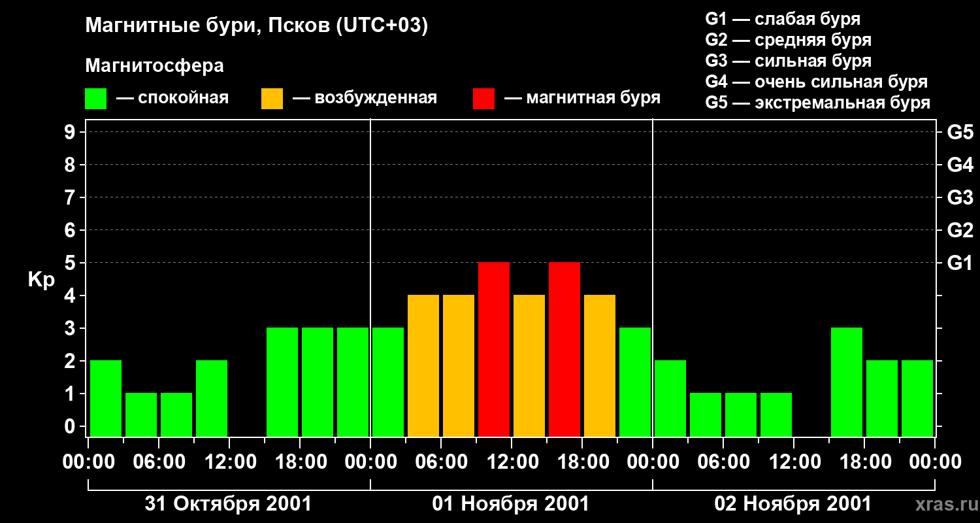Click the red 'магнитная буря' legend swatch
This screenshot has width=980, height=523.
(x=483, y=99)
